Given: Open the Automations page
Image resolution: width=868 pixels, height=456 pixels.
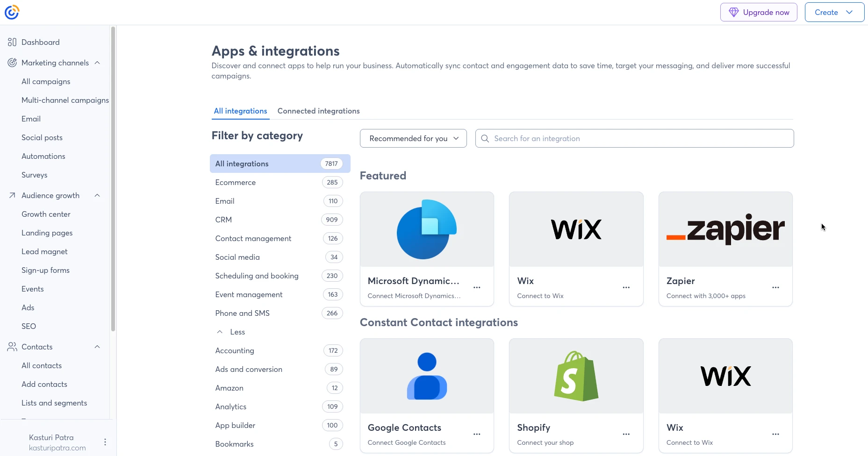Looking at the screenshot, I should 43,156.
